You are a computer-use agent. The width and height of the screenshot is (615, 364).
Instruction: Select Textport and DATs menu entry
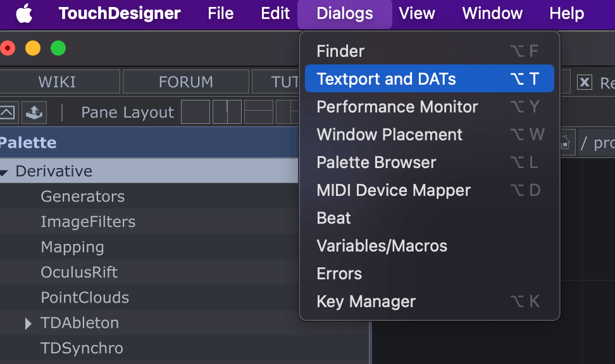coord(430,79)
